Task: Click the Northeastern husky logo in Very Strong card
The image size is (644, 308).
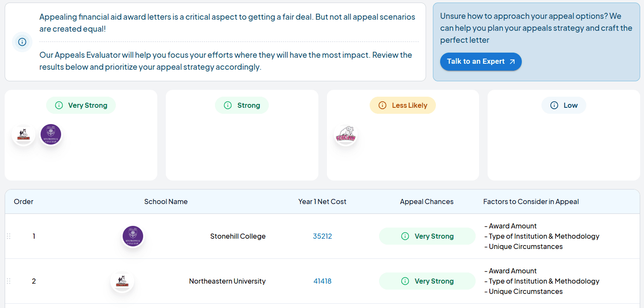Action: click(24, 135)
